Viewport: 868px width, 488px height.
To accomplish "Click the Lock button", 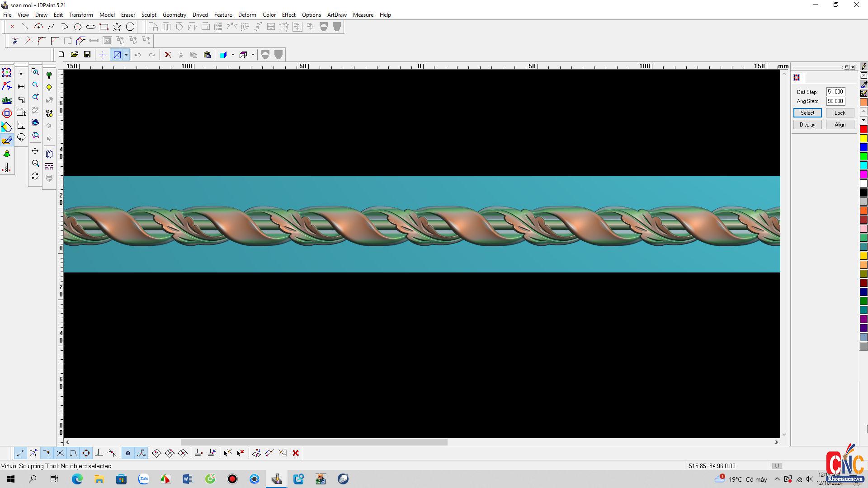I will click(x=840, y=113).
